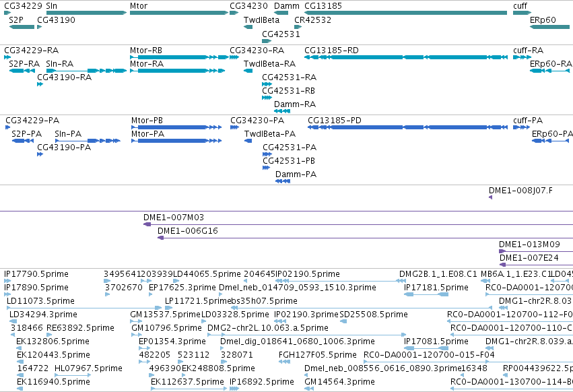
Task: Select the IP17181.5prime EST feature
Action: click(426, 294)
